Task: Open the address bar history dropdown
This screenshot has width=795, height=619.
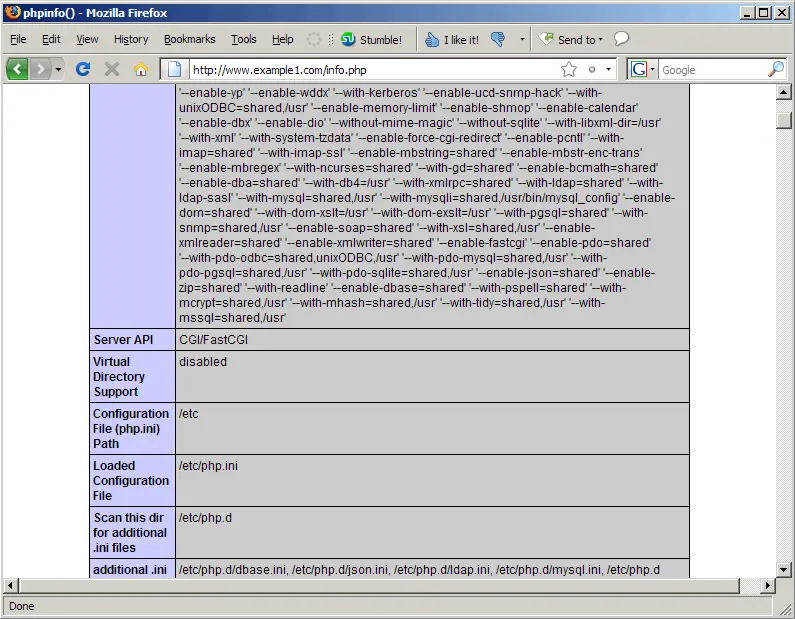Action: [608, 69]
